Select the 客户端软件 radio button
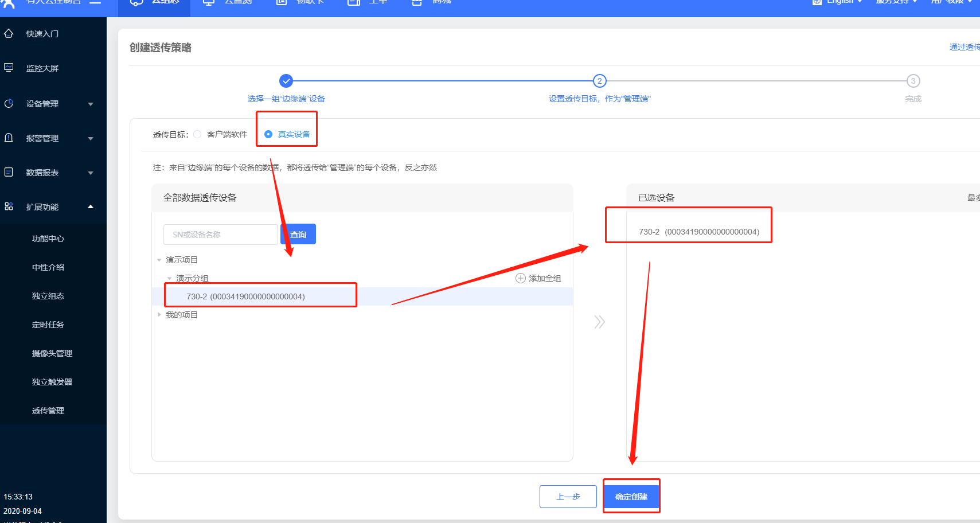The width and height of the screenshot is (980, 523). [x=197, y=134]
